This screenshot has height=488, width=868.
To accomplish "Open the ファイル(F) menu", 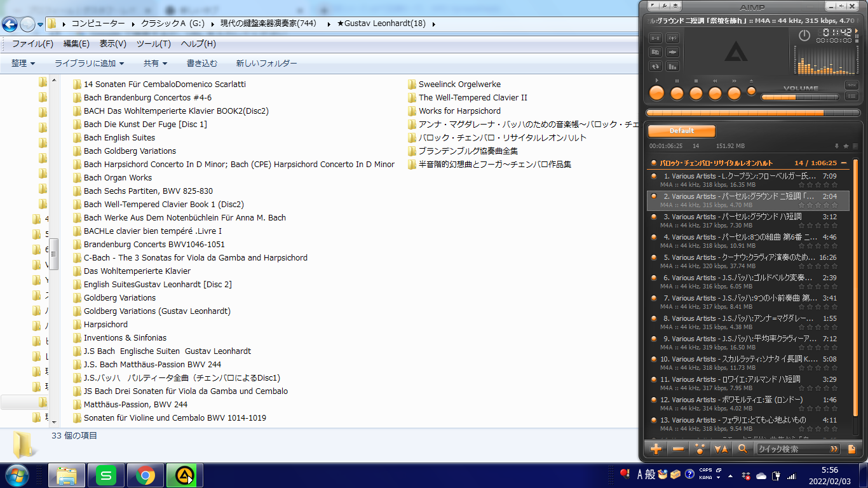I will [x=32, y=44].
